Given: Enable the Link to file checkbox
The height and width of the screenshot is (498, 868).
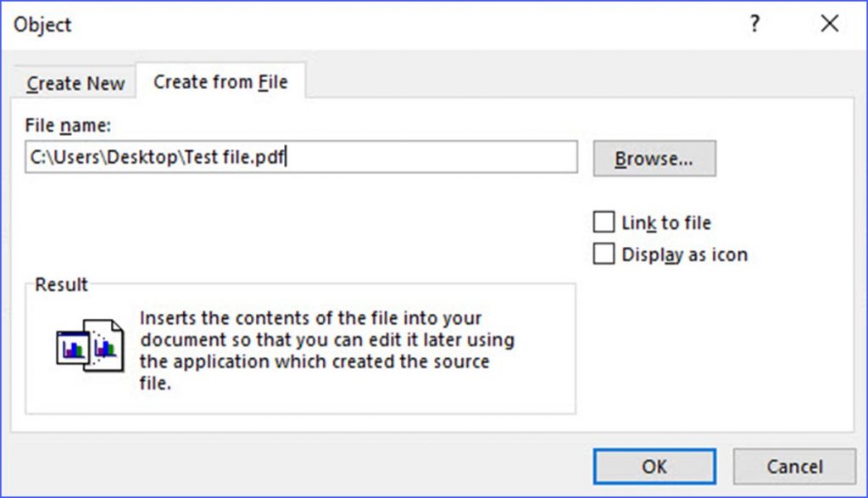Looking at the screenshot, I should coord(604,221).
